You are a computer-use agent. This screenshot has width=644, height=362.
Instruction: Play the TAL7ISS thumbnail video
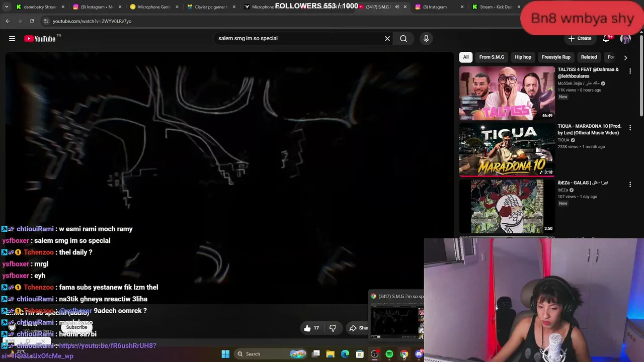(x=507, y=94)
